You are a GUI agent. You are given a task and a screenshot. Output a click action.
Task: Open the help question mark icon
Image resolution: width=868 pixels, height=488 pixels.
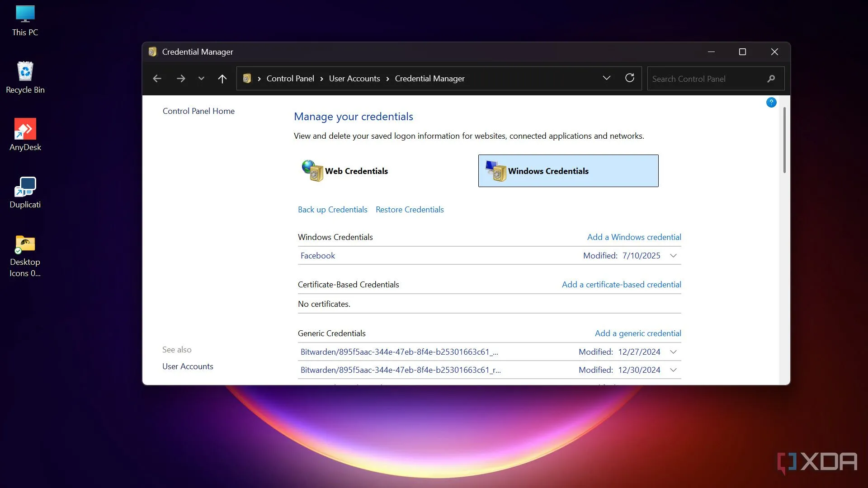coord(771,103)
